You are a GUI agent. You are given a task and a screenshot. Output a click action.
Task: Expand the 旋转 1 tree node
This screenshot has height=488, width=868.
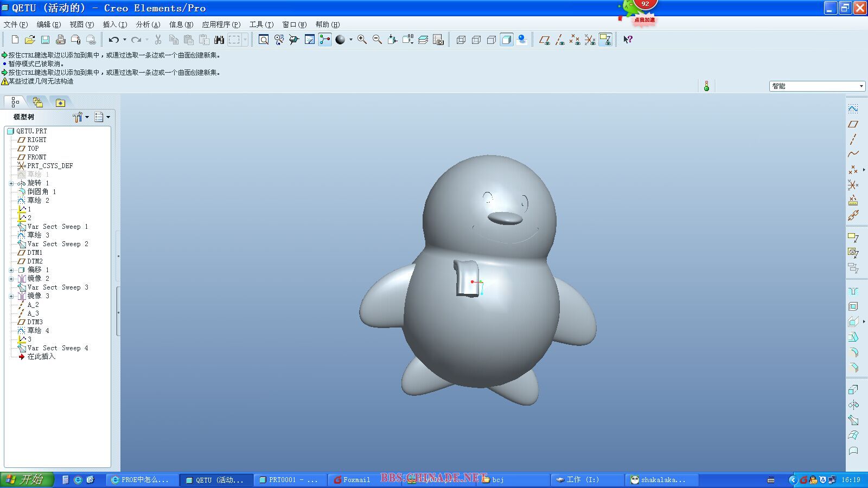[x=11, y=183]
